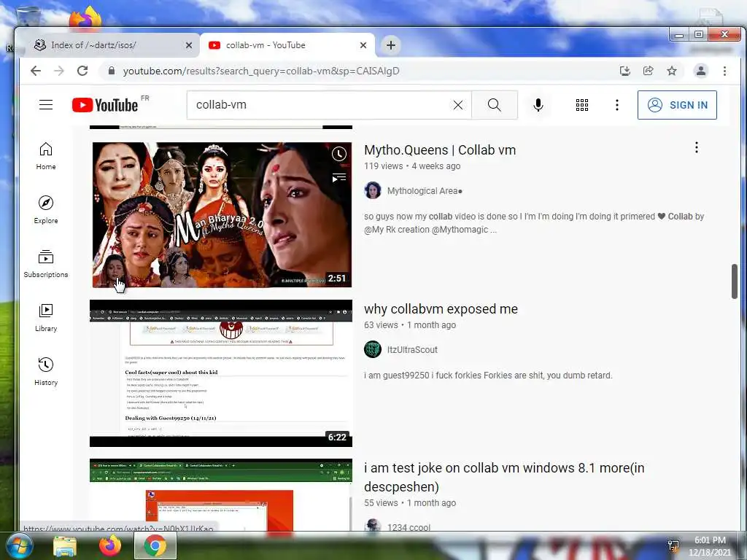The image size is (747, 560).
Task: Open the 'why collabvm exposed me' thumbnail
Action: pos(221,373)
